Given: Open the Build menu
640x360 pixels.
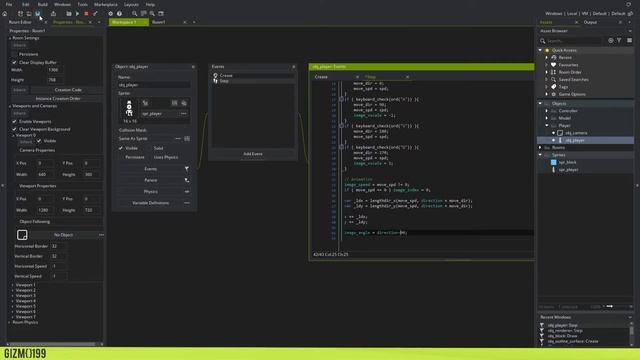Looking at the screenshot, I should 42,4.
